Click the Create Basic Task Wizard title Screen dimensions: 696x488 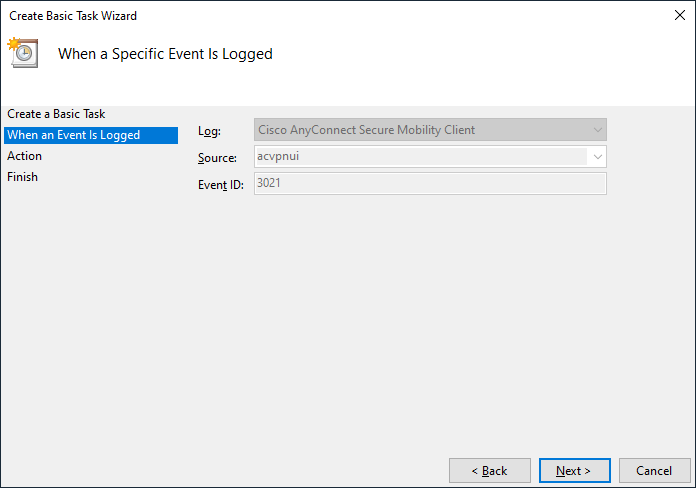pyautogui.click(x=73, y=16)
